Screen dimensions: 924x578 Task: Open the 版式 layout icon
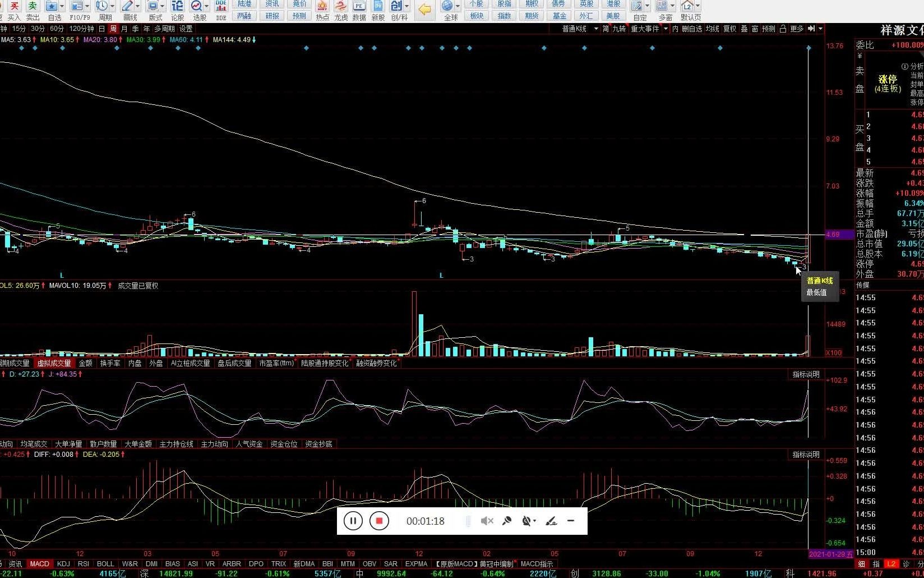(x=153, y=6)
